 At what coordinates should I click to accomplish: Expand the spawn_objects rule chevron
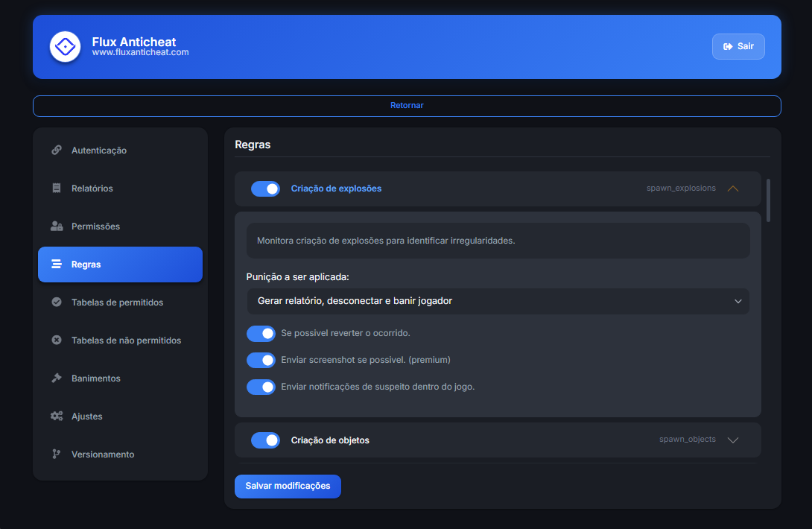(732, 440)
